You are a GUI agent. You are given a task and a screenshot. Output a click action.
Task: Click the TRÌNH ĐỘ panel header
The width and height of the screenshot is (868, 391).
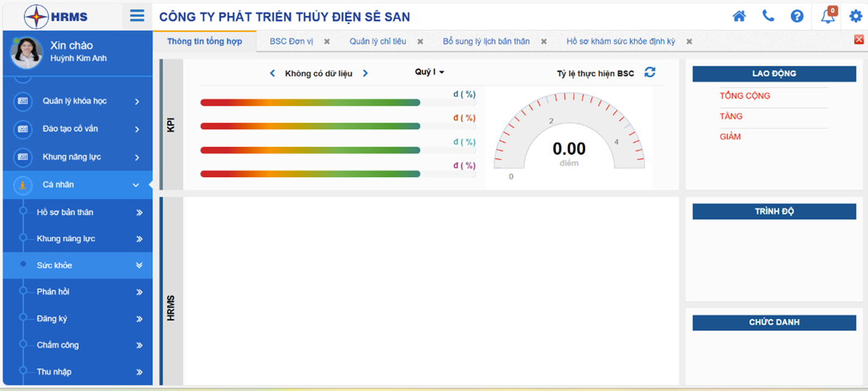[774, 212]
